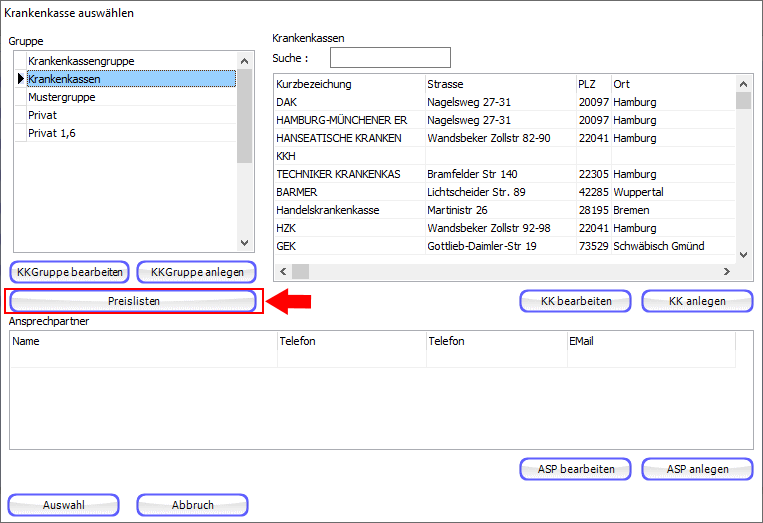Open KKGruppe bearbeiten
The image size is (763, 523).
point(70,271)
